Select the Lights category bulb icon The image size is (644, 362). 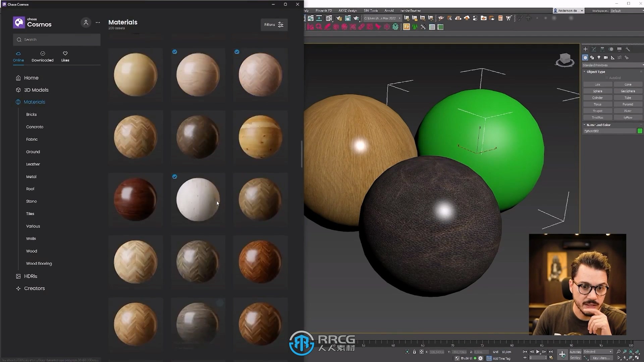click(599, 58)
